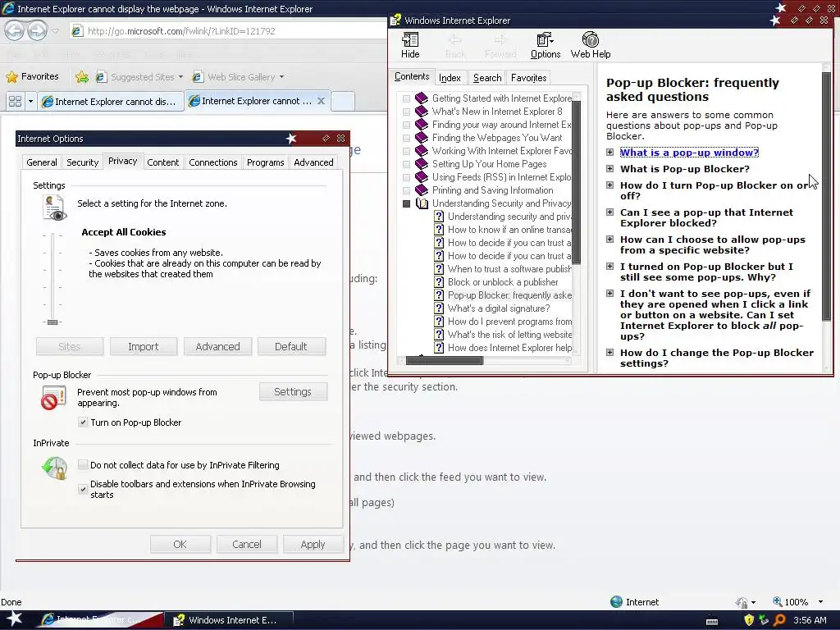Click the magnifier tray icon
Screen dimensions: 840x630
(x=779, y=620)
